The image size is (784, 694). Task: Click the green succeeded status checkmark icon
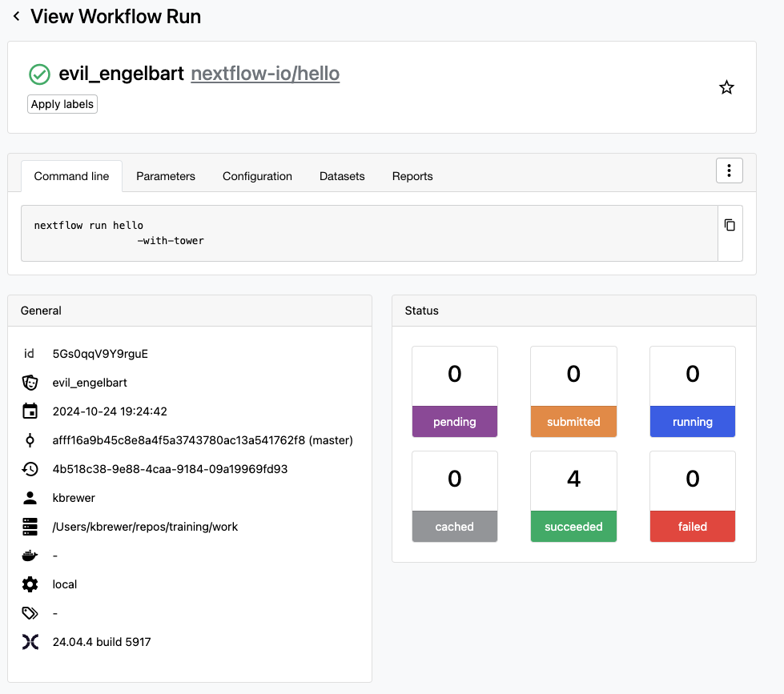pos(39,74)
